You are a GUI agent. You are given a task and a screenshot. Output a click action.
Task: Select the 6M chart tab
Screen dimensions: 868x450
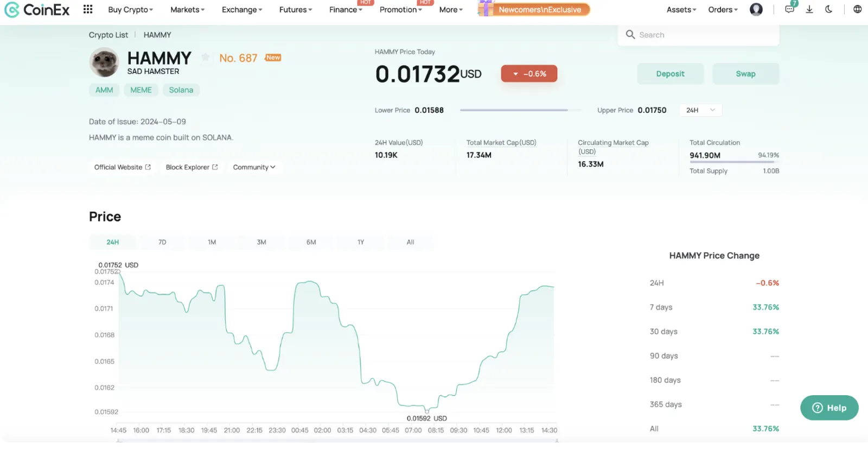pos(311,242)
